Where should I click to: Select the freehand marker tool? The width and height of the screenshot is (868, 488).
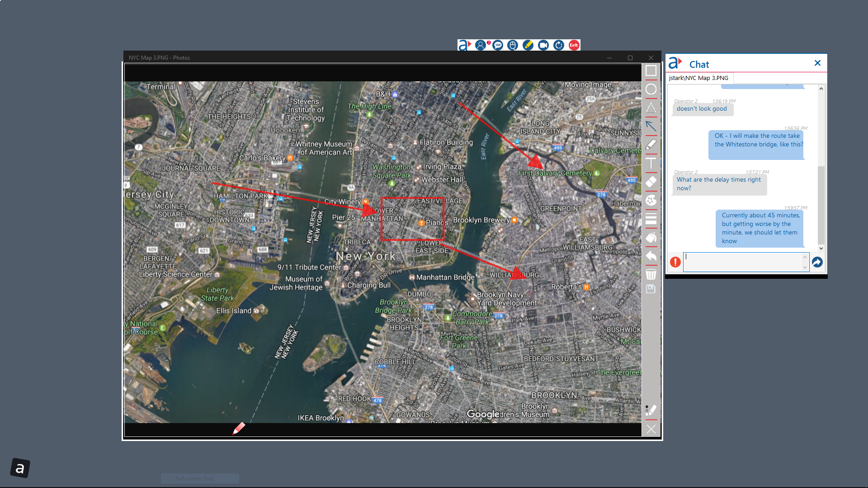point(651,145)
